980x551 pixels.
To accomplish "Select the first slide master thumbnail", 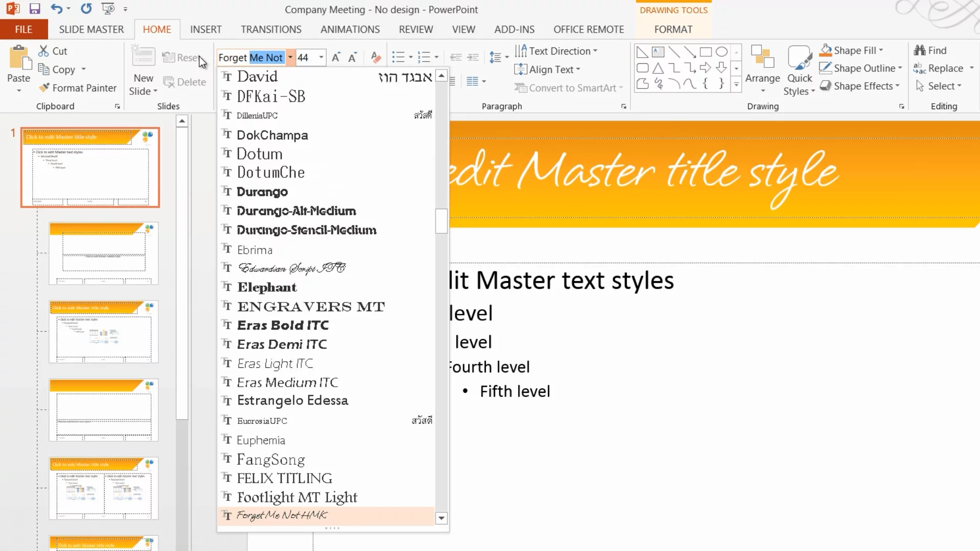I will (90, 167).
